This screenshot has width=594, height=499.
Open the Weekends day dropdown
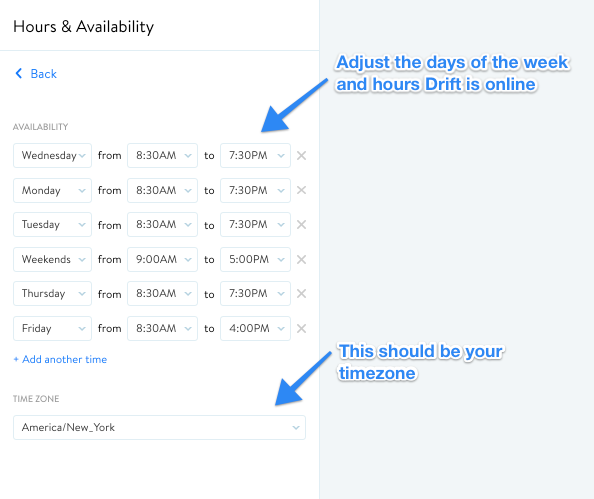(x=52, y=260)
